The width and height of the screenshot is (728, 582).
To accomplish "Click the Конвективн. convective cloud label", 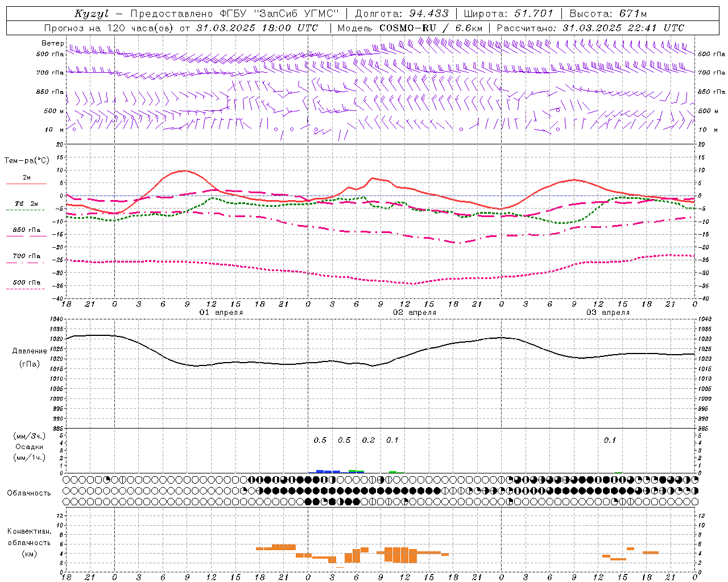I will 29,531.
